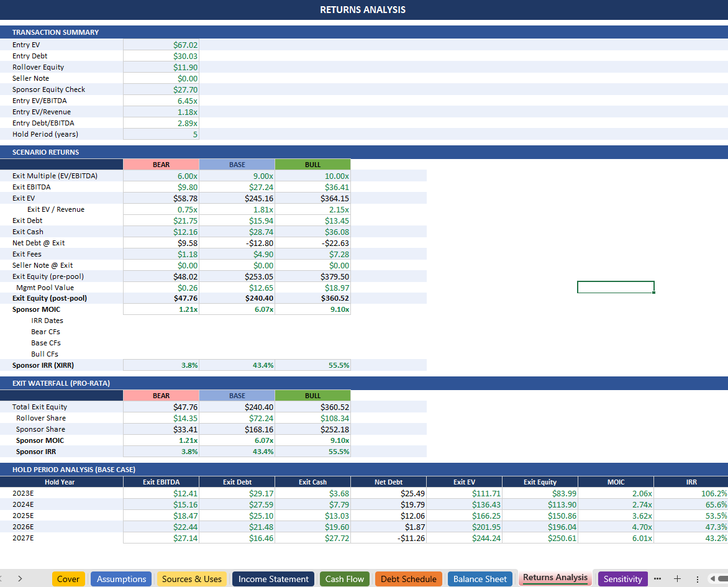728x587 pixels.
Task: Click Entry EV/EBITDA 6.45x cell
Action: (x=161, y=100)
